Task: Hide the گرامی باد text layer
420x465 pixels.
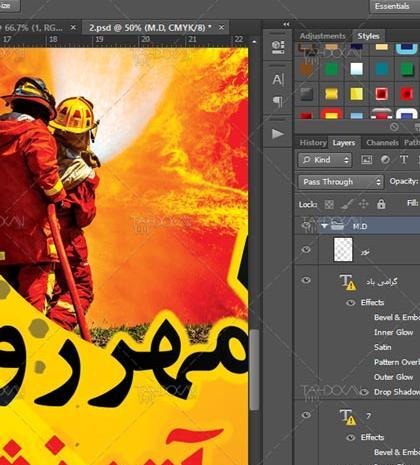Action: [306, 280]
